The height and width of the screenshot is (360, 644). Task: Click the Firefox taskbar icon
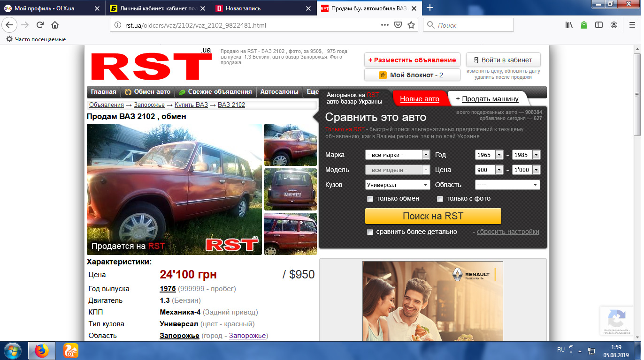tap(42, 351)
